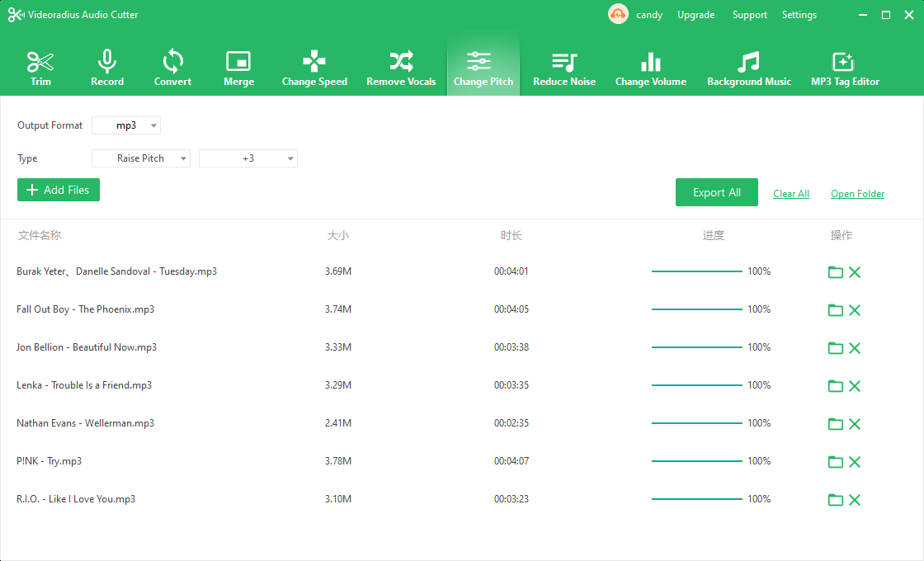Expand the +3 pitch amount dropdown
The image size is (924, 561).
click(x=248, y=158)
